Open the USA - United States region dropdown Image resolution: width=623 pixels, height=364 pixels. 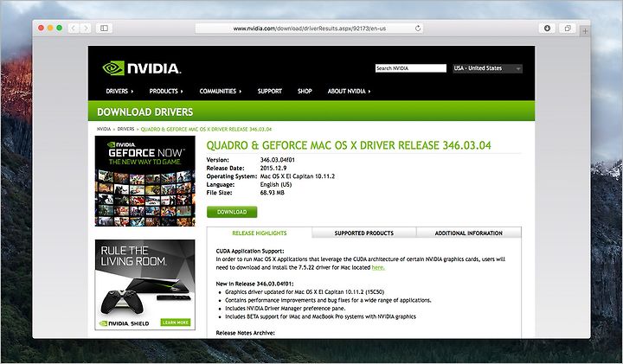487,68
